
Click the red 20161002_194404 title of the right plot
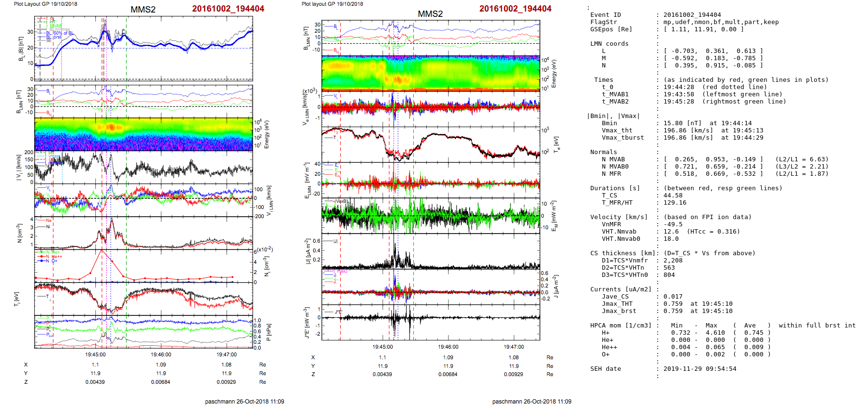(x=515, y=9)
